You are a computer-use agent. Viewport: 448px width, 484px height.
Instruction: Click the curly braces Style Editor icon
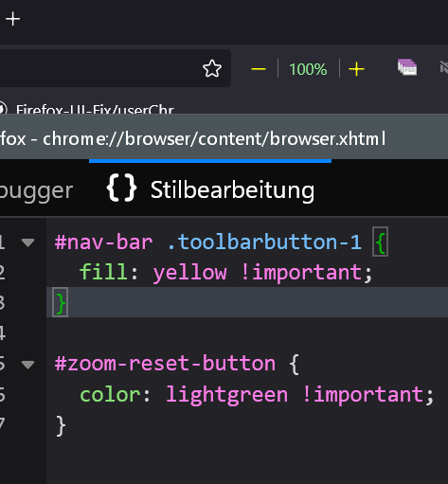[x=122, y=188]
